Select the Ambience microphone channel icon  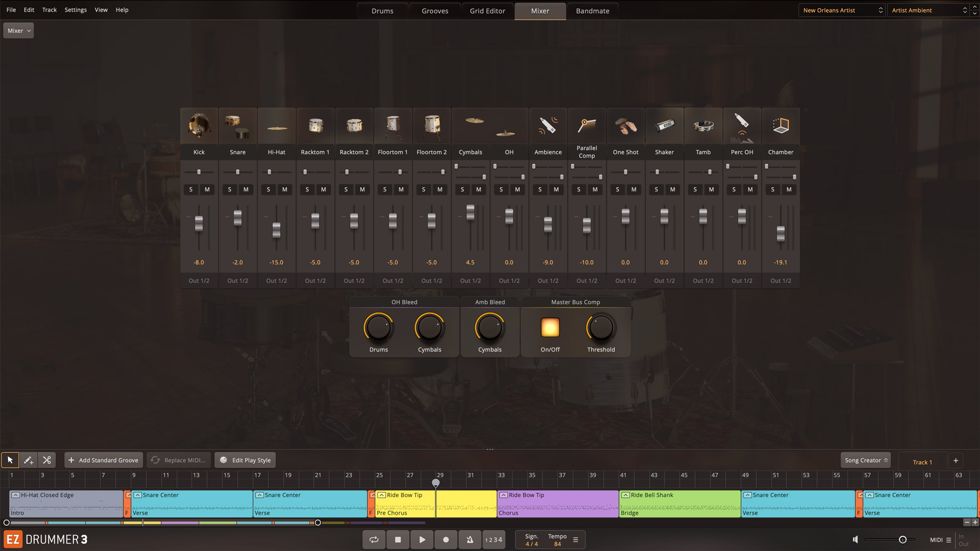[x=548, y=126]
